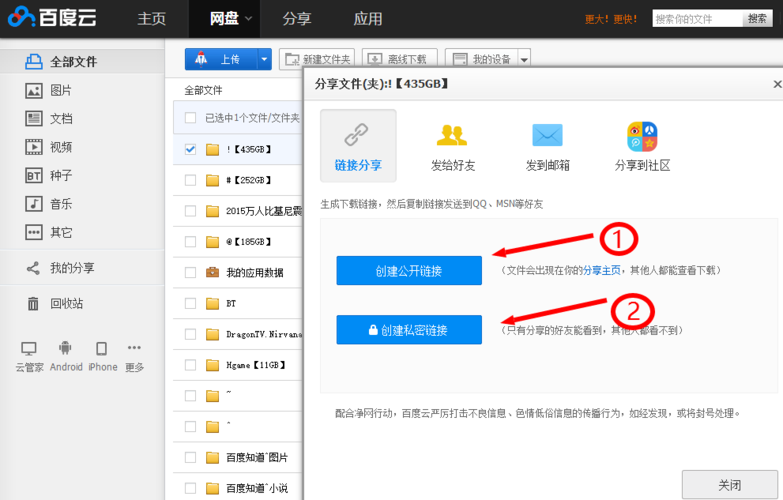Open the @【185GB】 folder name
The width and height of the screenshot is (783, 500).
(248, 242)
